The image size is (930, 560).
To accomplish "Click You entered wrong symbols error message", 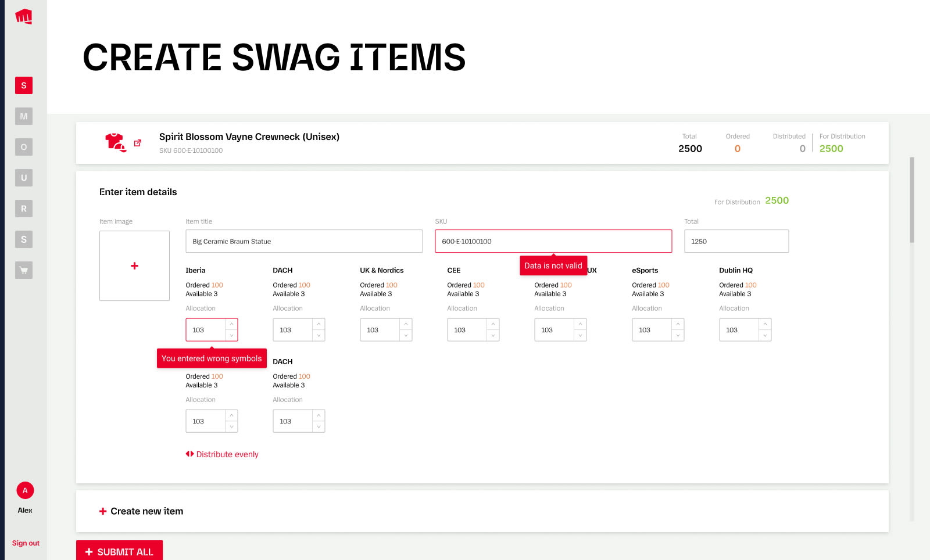I will 212,358.
